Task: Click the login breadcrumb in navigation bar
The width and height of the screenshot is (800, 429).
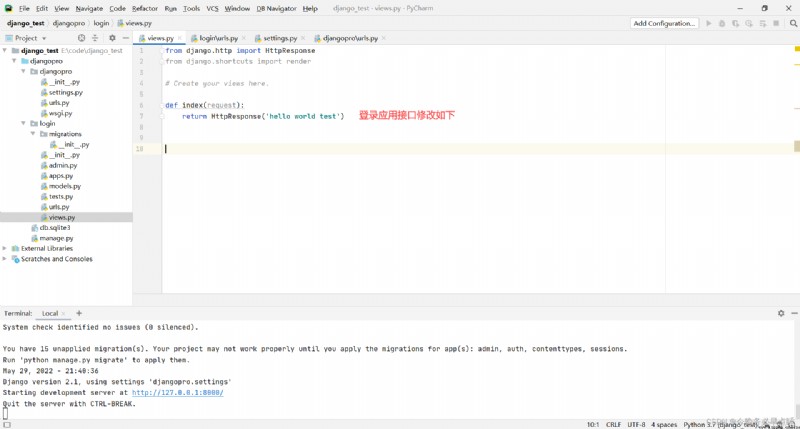Action: tap(101, 23)
